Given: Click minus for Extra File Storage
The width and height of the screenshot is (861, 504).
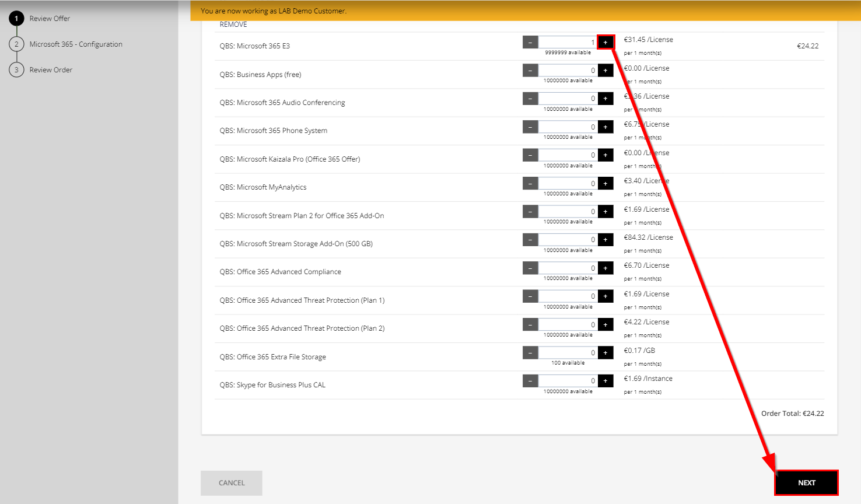Looking at the screenshot, I should [530, 353].
